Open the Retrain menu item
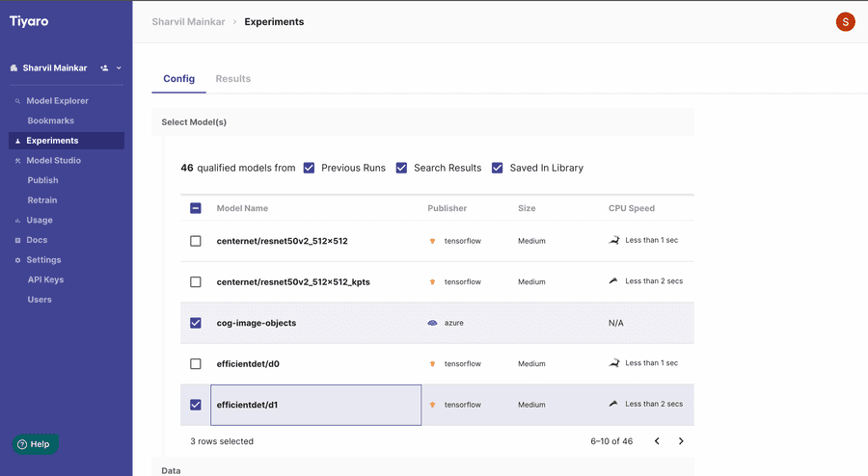This screenshot has width=868, height=476. tap(42, 200)
